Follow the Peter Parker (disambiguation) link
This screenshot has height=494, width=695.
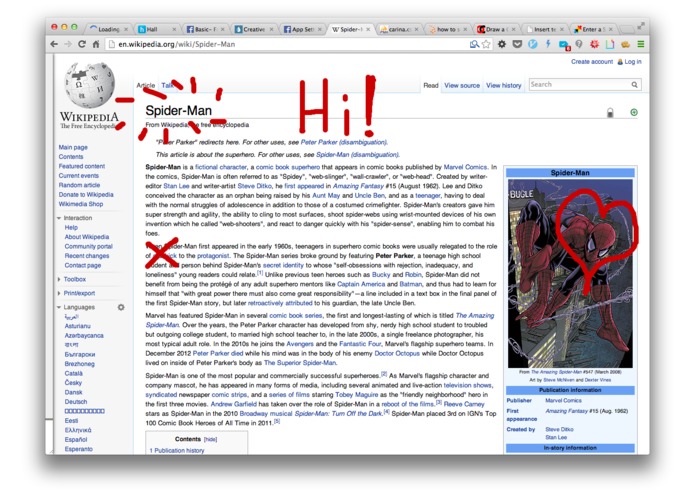coord(344,142)
